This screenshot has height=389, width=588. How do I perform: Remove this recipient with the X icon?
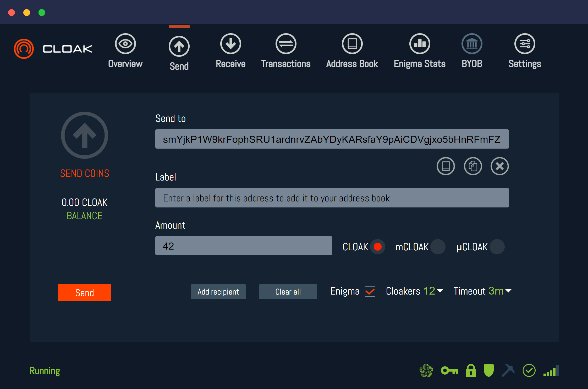(x=500, y=166)
